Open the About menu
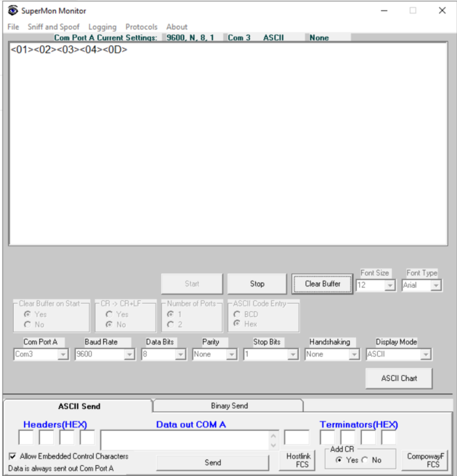The image size is (457, 476). [x=177, y=27]
